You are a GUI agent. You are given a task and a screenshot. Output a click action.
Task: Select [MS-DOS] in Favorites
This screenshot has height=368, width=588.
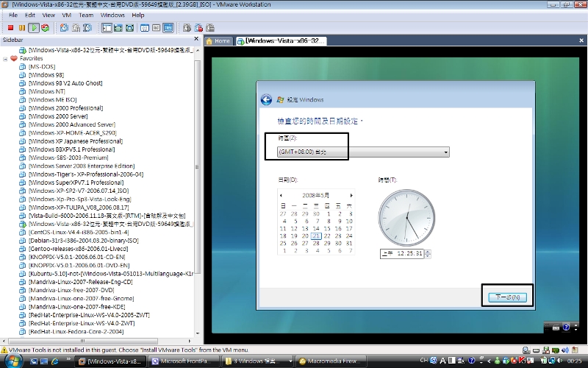(x=42, y=67)
